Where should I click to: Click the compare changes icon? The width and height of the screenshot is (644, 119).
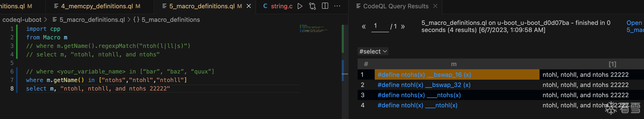pyautogui.click(x=313, y=6)
